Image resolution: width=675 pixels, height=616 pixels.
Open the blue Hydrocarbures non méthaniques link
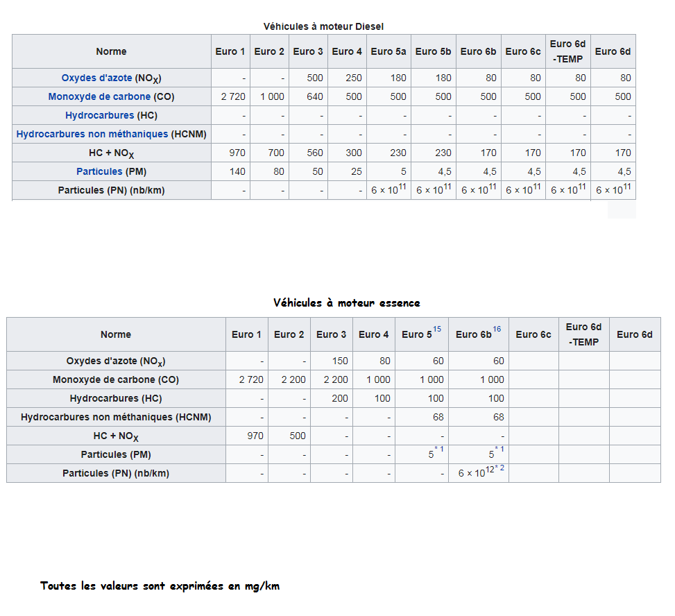(92, 134)
